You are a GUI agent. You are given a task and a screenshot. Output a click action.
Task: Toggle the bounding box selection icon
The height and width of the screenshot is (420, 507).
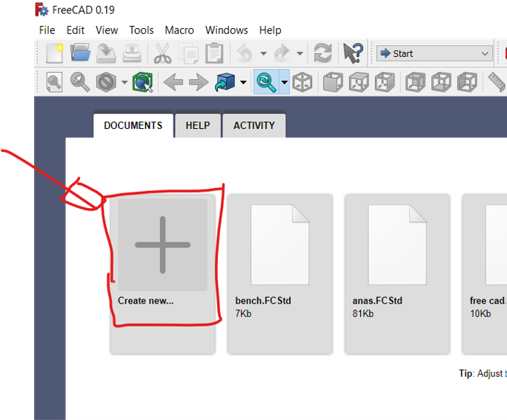pyautogui.click(x=142, y=82)
